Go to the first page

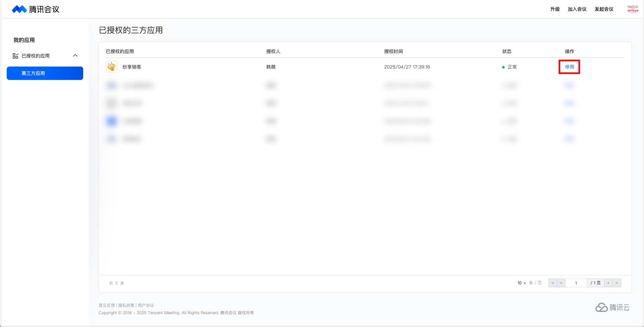point(552,283)
